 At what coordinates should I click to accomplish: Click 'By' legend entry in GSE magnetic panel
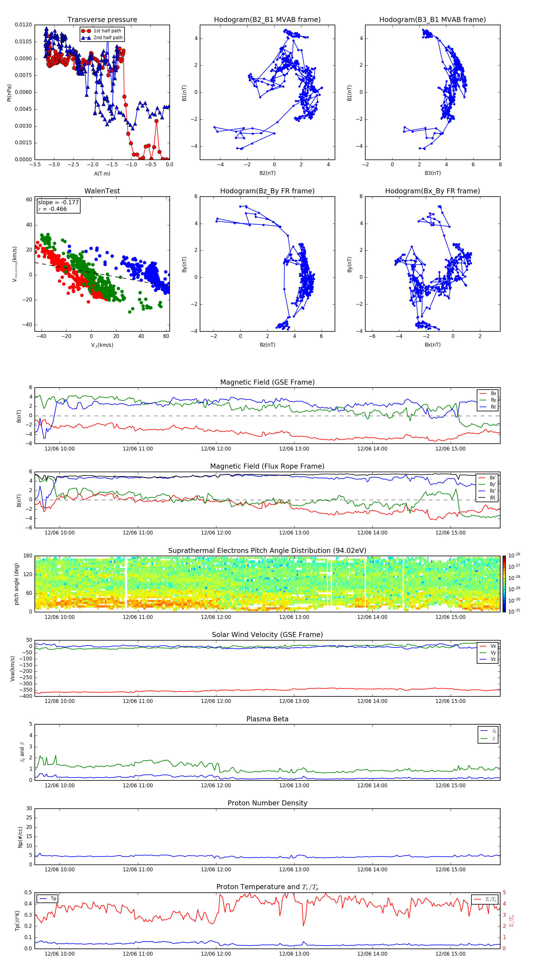point(488,400)
